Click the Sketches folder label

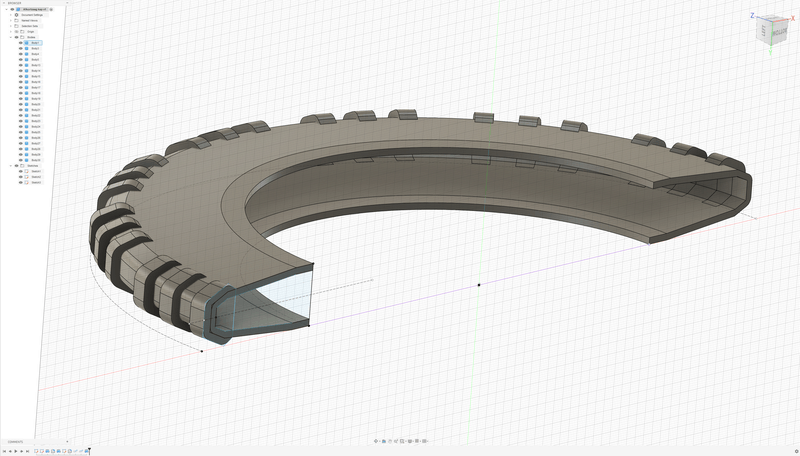(x=33, y=166)
